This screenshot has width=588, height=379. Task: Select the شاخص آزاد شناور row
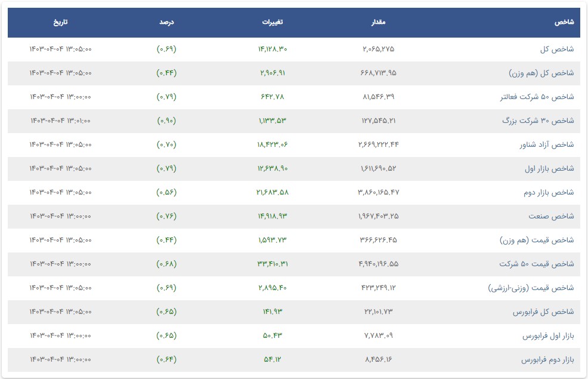294,145
